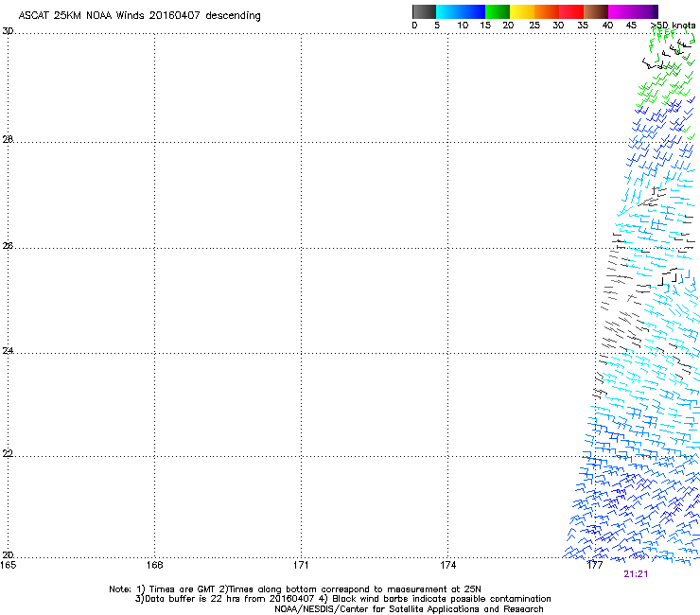The image size is (700, 615).
Task: Click the word 'descending' in the title
Action: (233, 16)
